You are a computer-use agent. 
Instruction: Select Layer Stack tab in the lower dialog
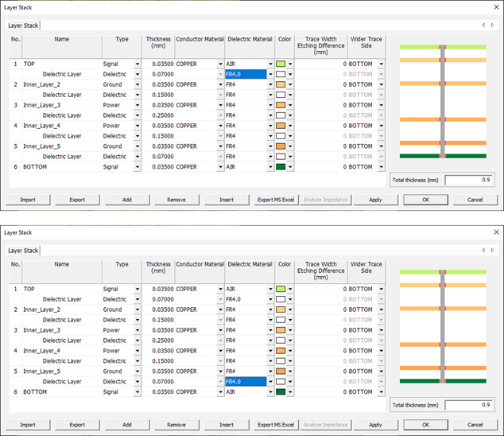[23, 251]
